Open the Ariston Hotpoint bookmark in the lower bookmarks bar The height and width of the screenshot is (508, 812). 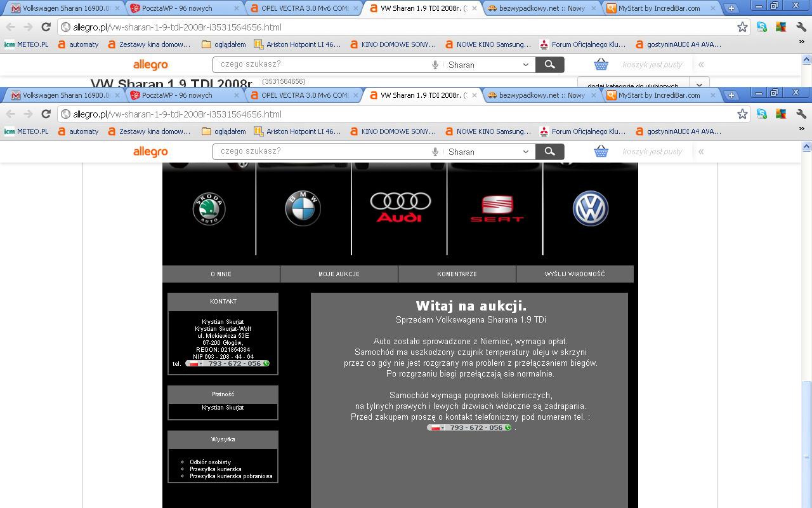[x=298, y=131]
